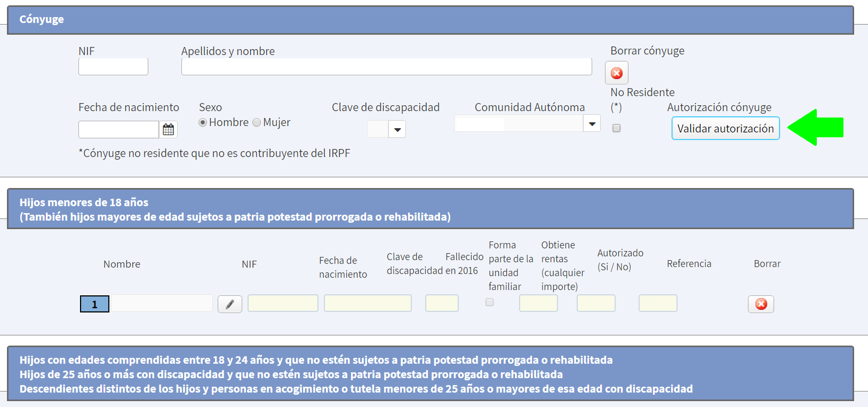Open the Clave de discapacidad dropdown
Screen dimensions: 868x407
tap(397, 129)
